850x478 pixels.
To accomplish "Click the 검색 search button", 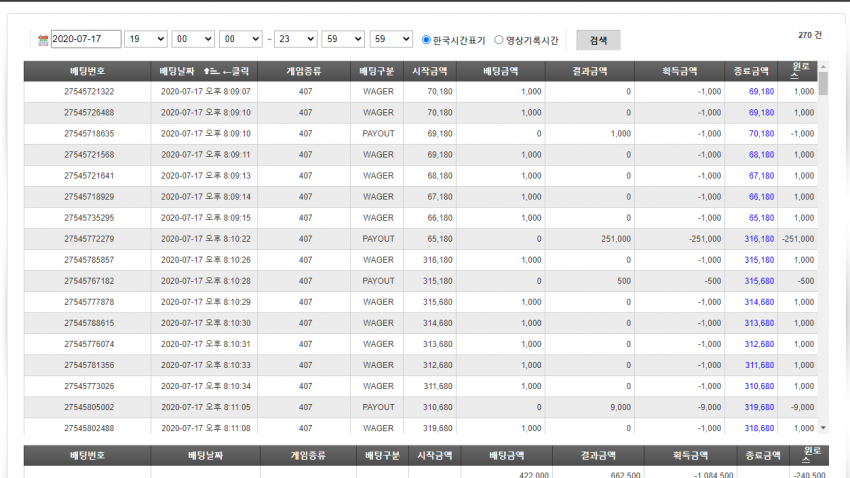I will 598,40.
